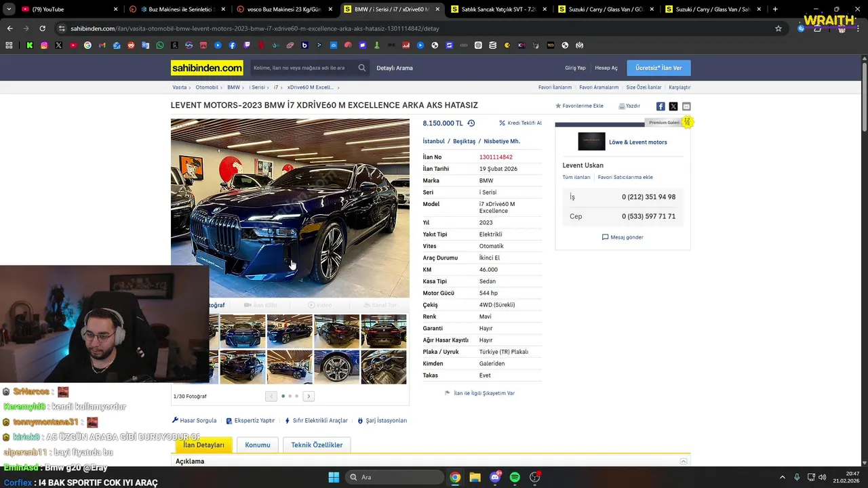Open the browser apps grid icon
Screen dimensions: 868x488
point(9,45)
